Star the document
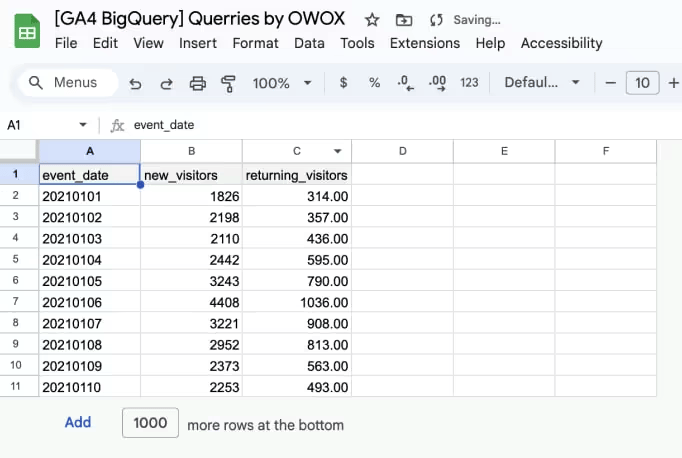 (372, 20)
